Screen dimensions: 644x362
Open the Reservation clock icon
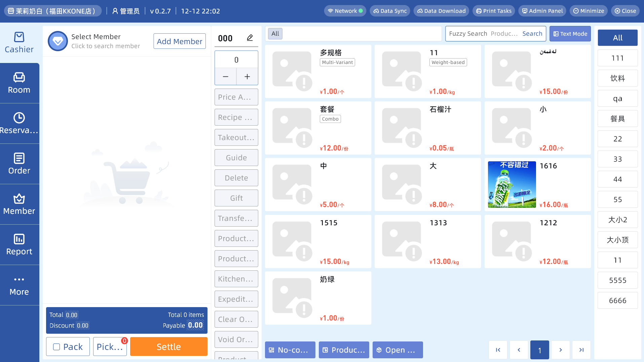pos(19,118)
